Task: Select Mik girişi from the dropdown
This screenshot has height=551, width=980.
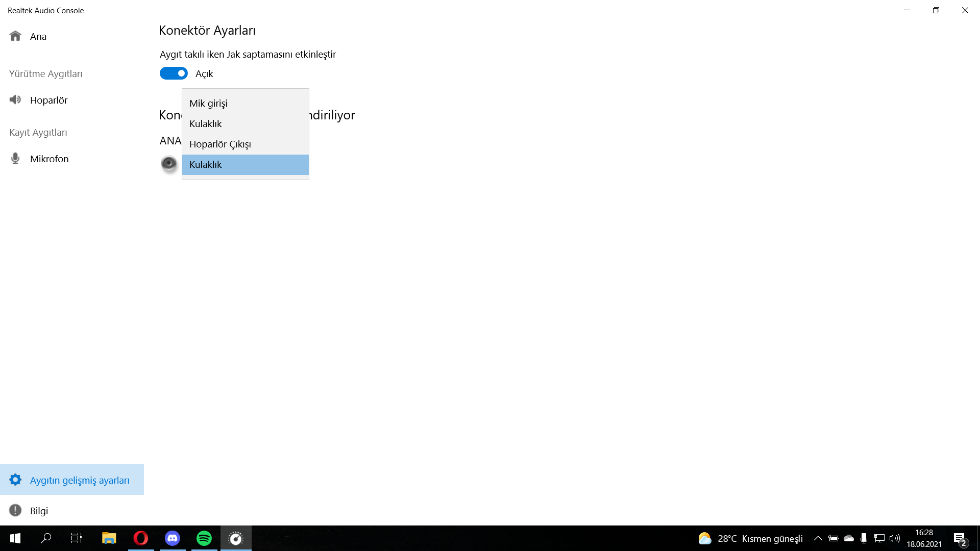Action: (x=208, y=103)
